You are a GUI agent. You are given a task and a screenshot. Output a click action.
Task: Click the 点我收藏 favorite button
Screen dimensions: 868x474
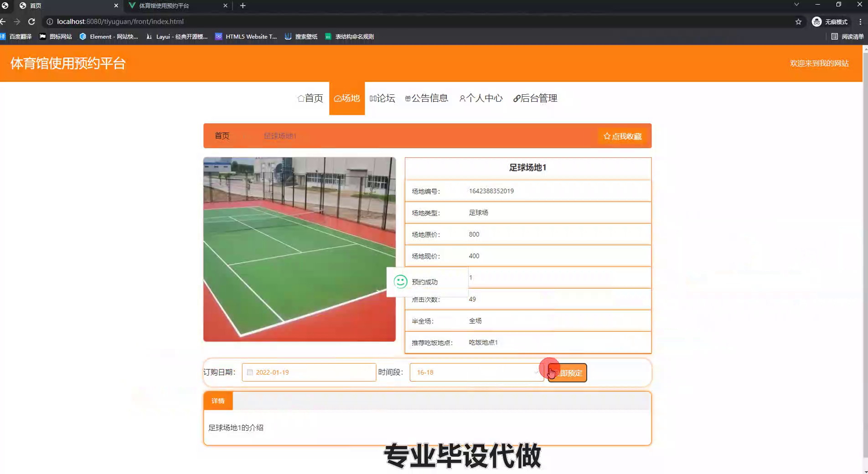(x=622, y=136)
